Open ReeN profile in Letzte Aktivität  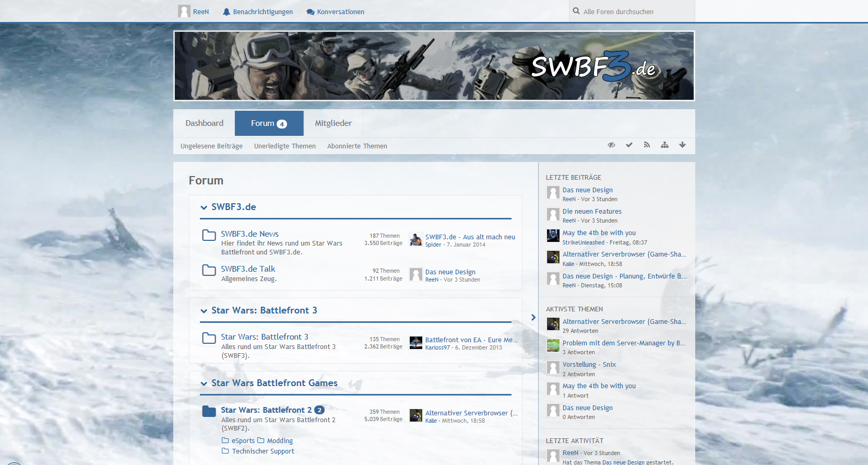click(570, 453)
